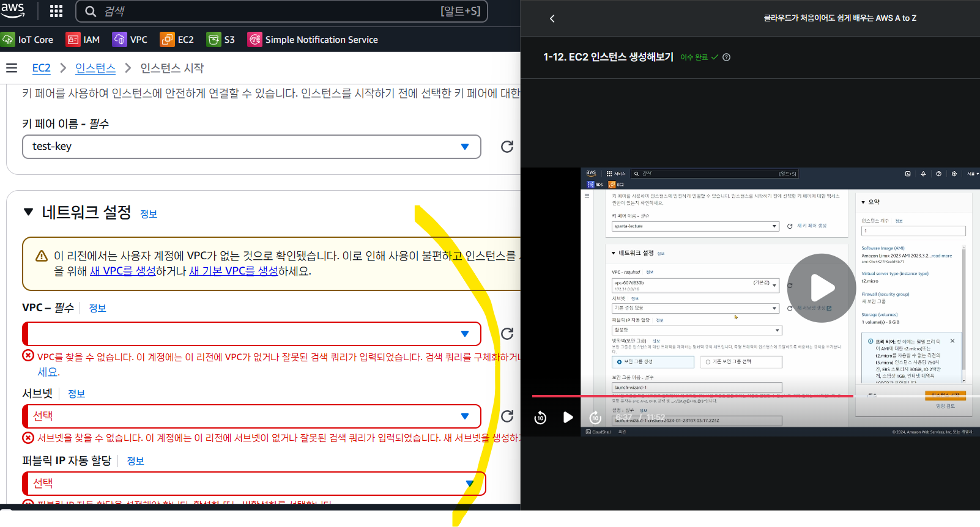Open Simple Notification Service shortcut

tap(313, 40)
